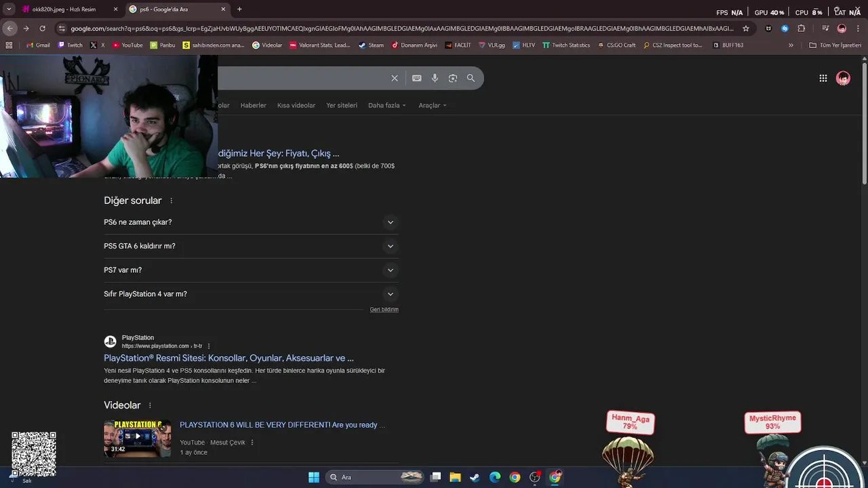Show hidden bookmarks with the » chevron
The image size is (868, 488).
tap(791, 45)
